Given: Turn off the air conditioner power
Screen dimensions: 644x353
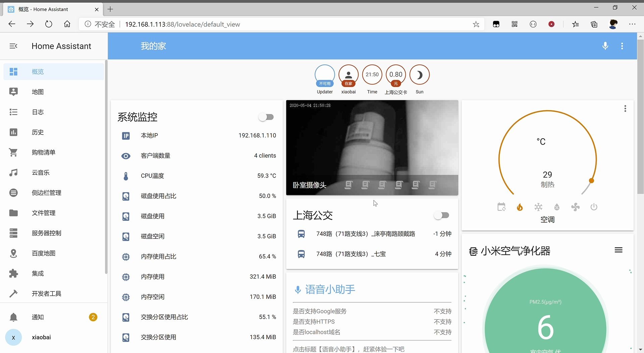Looking at the screenshot, I should pyautogui.click(x=594, y=207).
